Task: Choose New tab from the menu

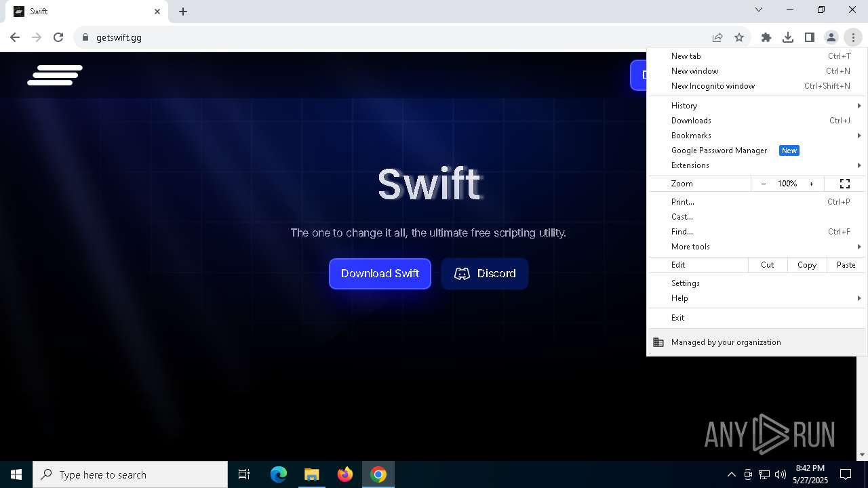Action: (x=757, y=56)
